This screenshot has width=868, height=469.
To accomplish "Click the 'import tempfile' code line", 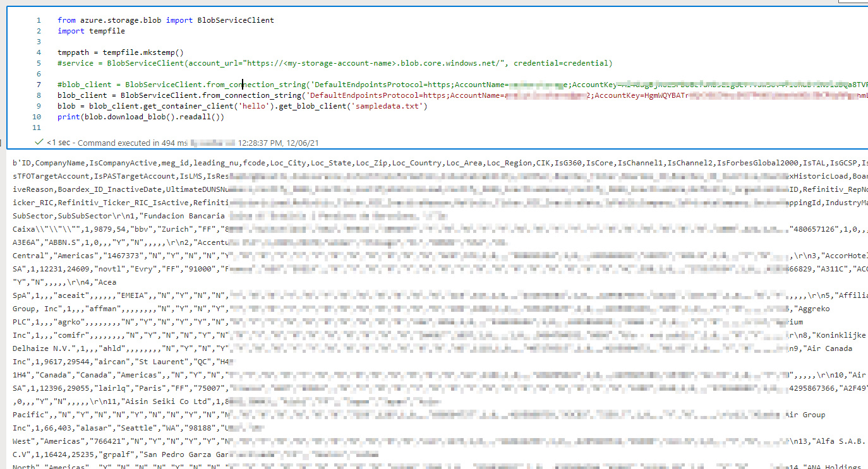I will pyautogui.click(x=91, y=31).
